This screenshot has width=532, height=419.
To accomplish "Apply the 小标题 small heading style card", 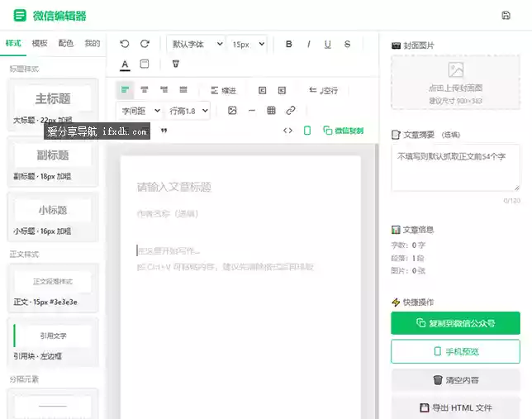I will point(53,217).
